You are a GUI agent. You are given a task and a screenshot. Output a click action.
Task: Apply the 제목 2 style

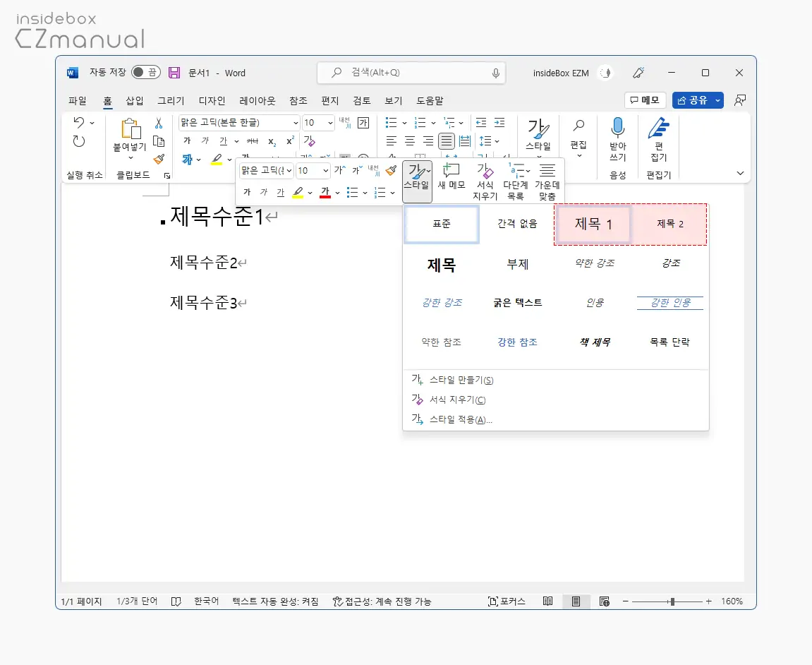(669, 224)
